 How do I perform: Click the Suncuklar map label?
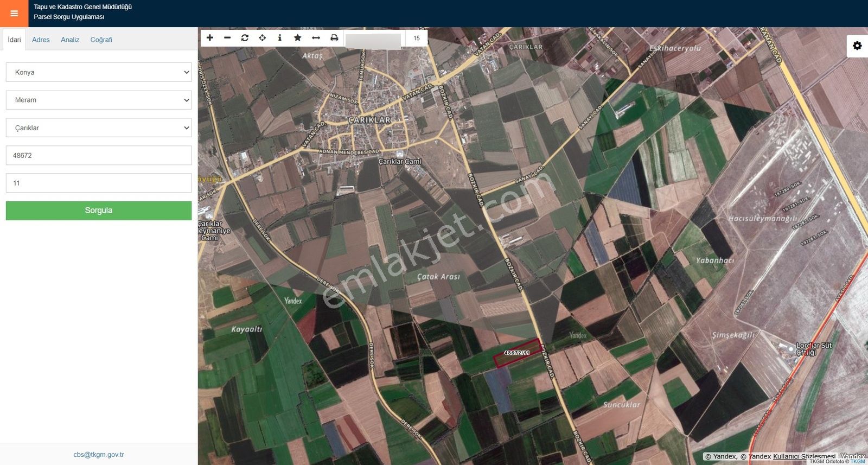tap(622, 405)
